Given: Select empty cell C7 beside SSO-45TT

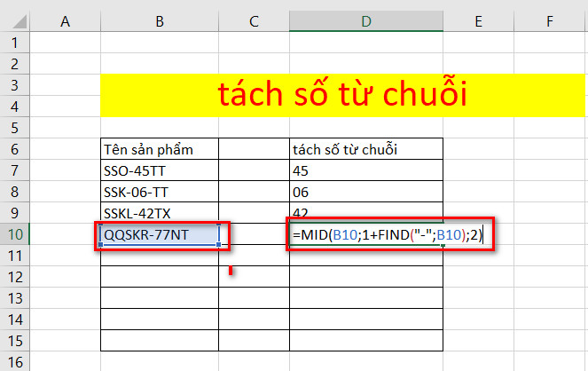Looking at the screenshot, I should [x=255, y=170].
